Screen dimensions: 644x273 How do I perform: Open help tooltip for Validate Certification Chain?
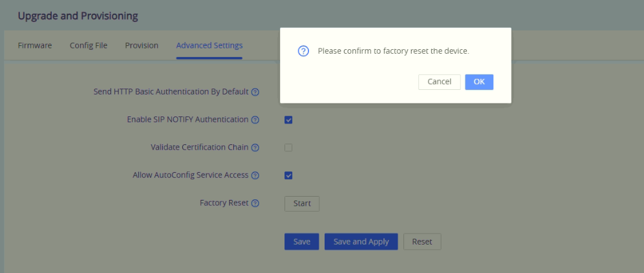tap(255, 147)
